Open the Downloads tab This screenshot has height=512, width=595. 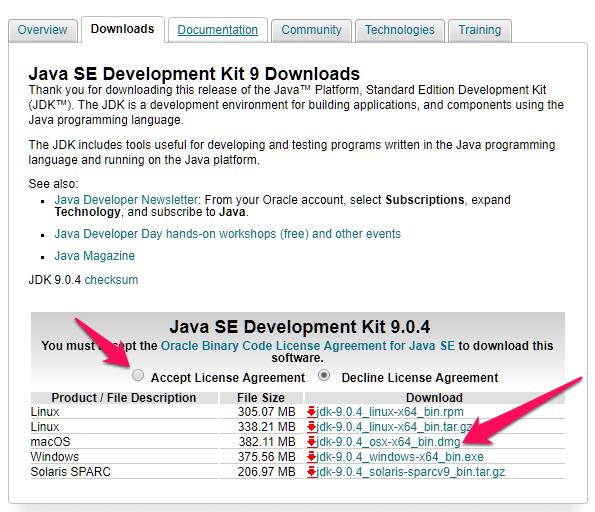(x=123, y=29)
